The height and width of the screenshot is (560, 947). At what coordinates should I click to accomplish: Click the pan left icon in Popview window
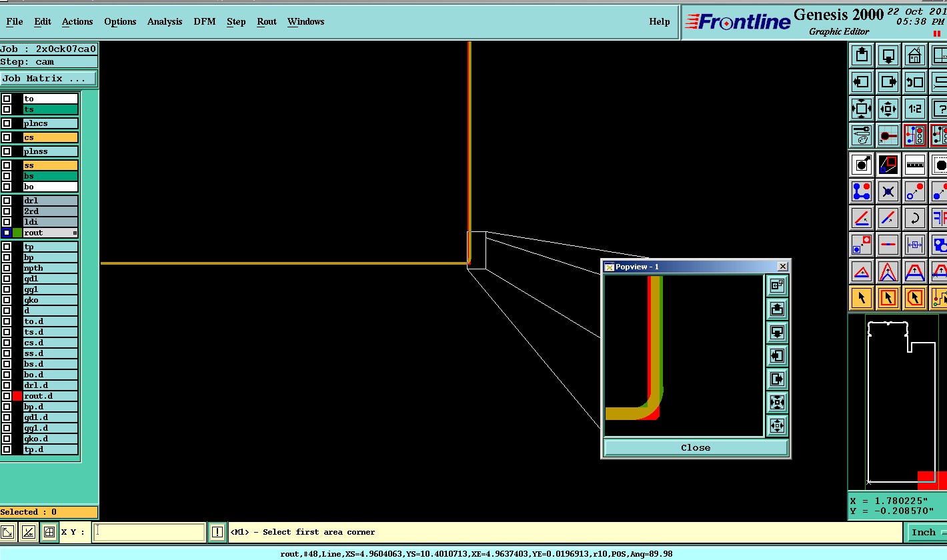point(777,355)
